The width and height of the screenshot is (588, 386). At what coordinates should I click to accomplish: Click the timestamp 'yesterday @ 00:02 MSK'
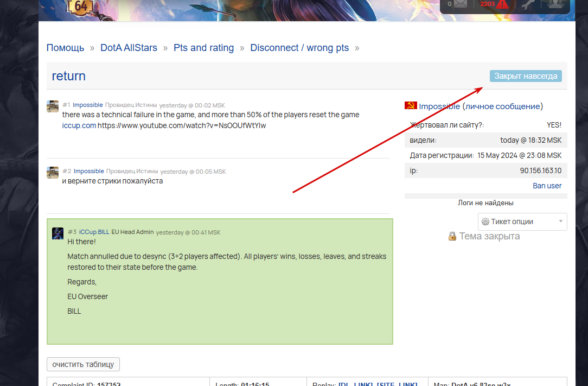tap(192, 105)
